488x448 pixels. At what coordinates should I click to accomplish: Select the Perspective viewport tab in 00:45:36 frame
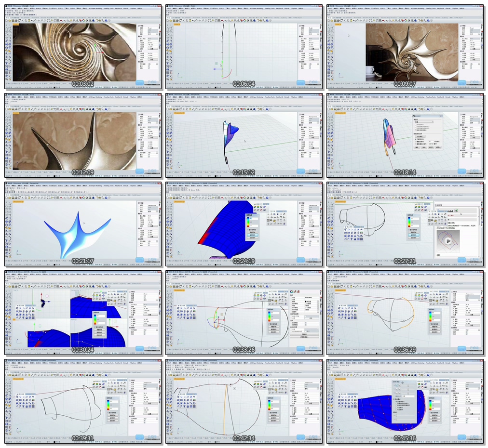tap(340, 379)
